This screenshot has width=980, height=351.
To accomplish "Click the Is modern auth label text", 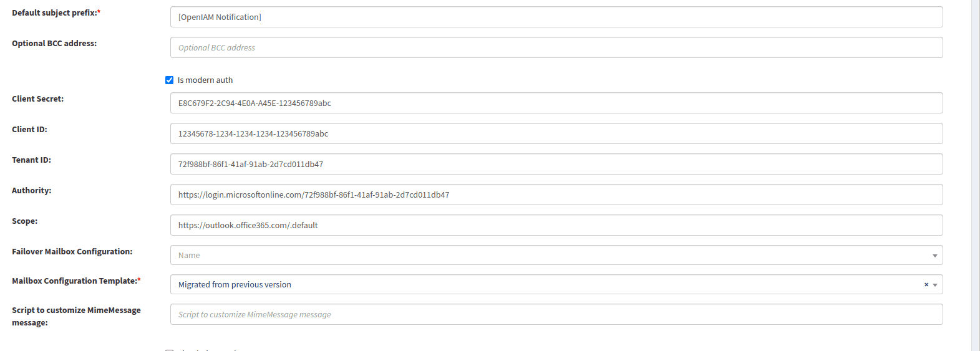I will click(205, 80).
